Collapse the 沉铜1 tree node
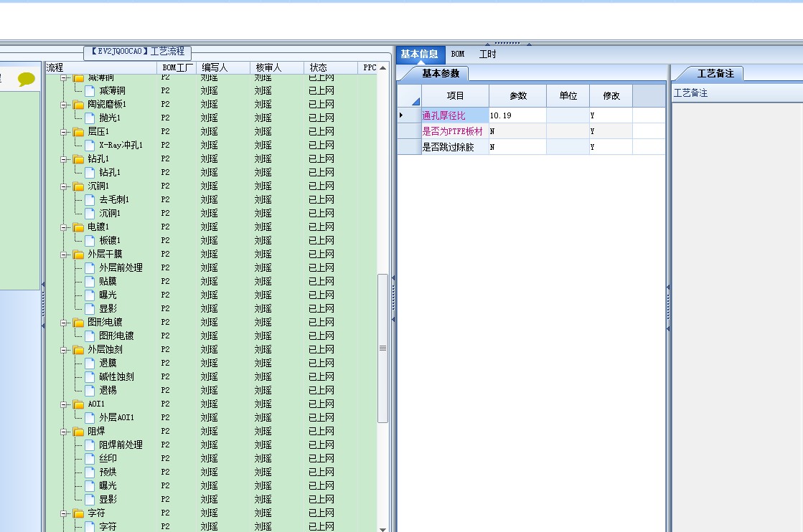 tap(63, 186)
